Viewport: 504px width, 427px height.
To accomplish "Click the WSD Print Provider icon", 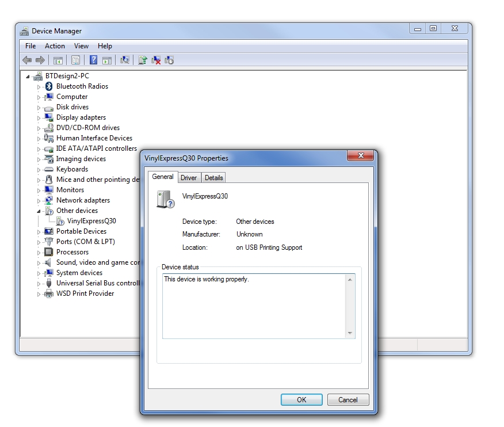I will (49, 293).
